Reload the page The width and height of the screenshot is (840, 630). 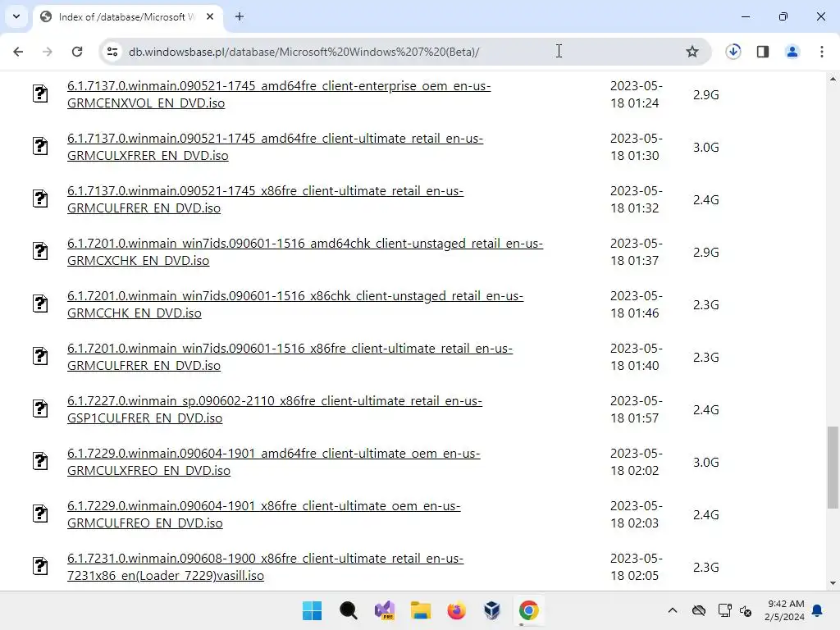pos(77,52)
